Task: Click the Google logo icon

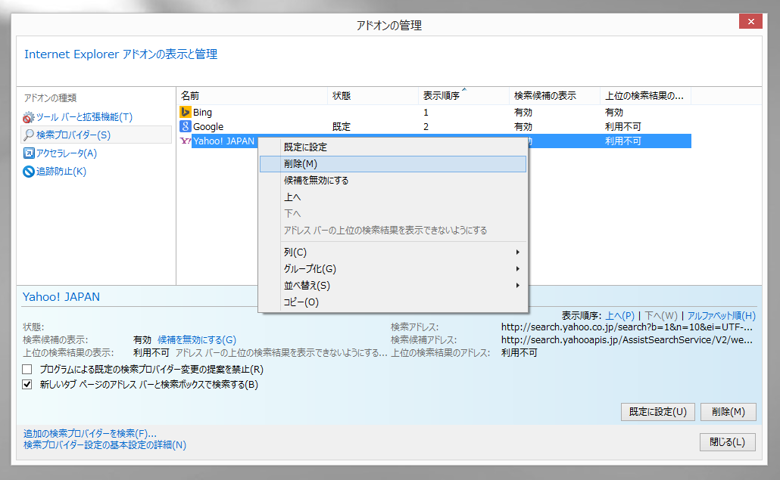Action: tap(186, 126)
